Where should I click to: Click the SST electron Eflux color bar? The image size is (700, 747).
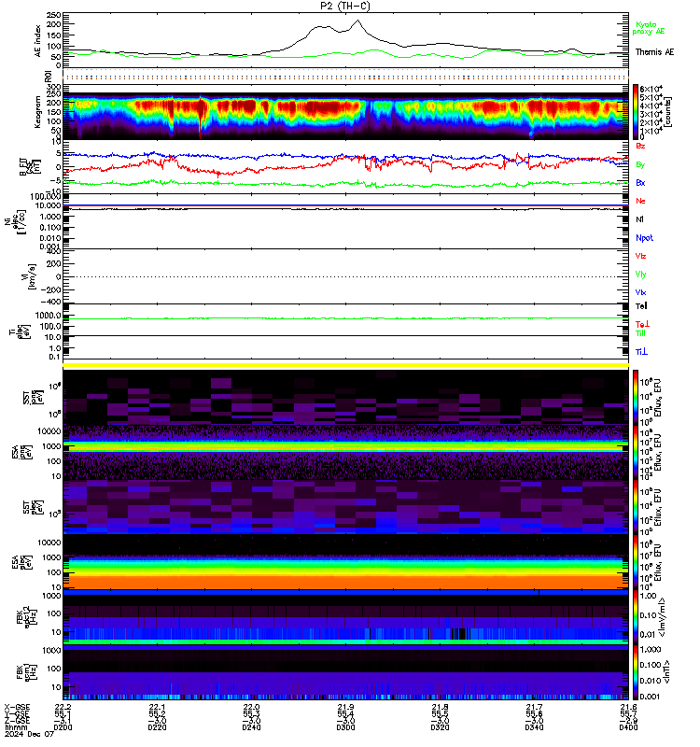coord(636,507)
